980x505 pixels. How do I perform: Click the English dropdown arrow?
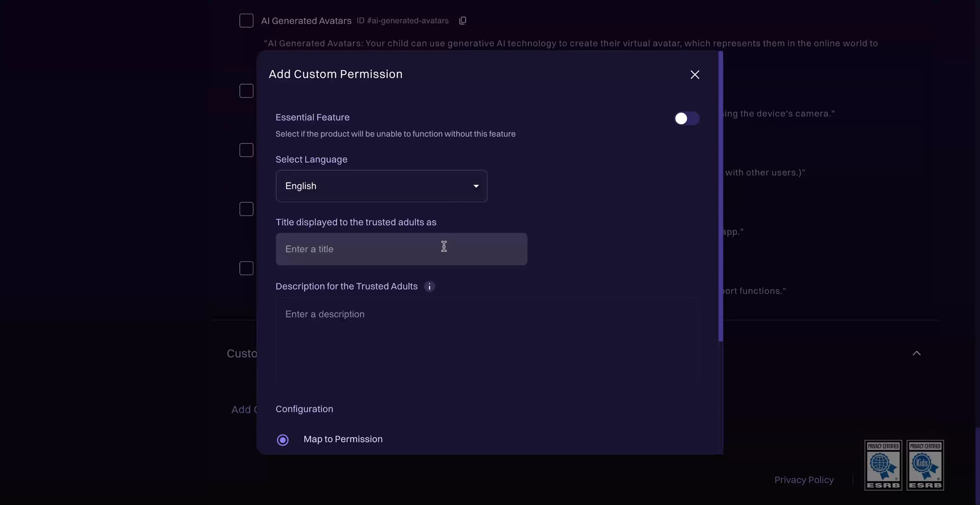[x=476, y=186]
